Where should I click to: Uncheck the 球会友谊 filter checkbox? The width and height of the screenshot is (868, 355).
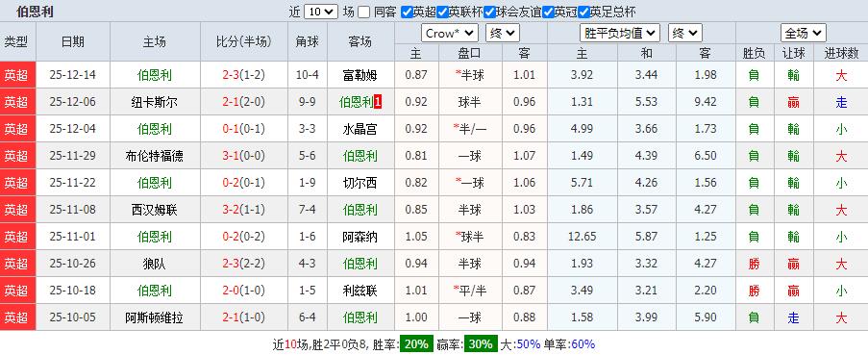(x=489, y=13)
